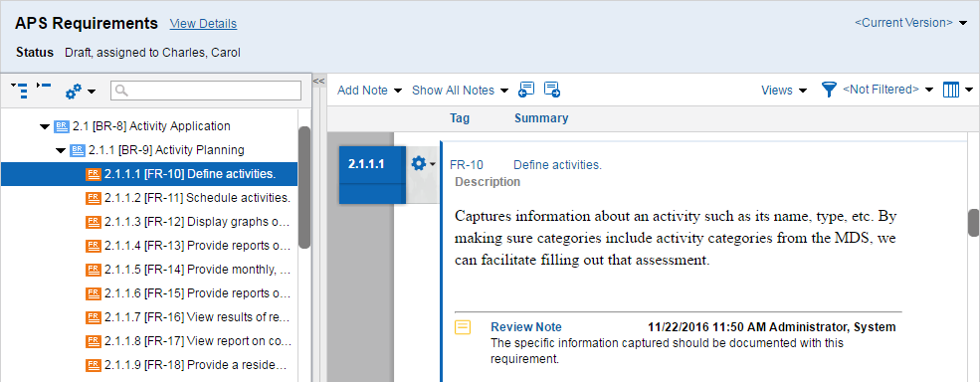The height and width of the screenshot is (382, 980).
Task: Collapse the left panel with double-arrow handle
Action: point(318,82)
